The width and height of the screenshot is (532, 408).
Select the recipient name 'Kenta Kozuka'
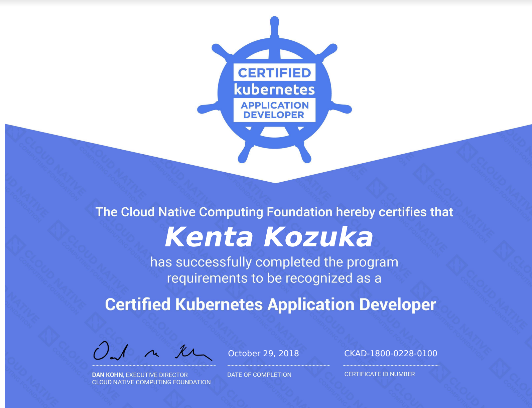(269, 236)
